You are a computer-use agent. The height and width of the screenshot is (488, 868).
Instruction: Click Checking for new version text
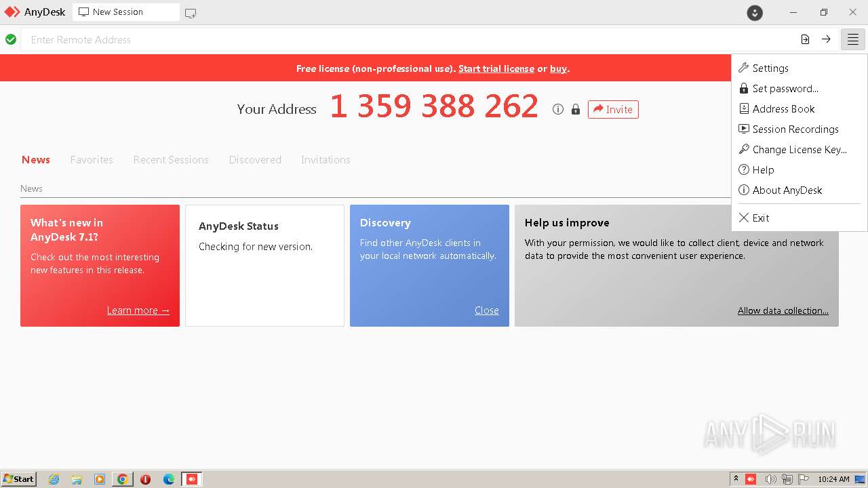[256, 247]
